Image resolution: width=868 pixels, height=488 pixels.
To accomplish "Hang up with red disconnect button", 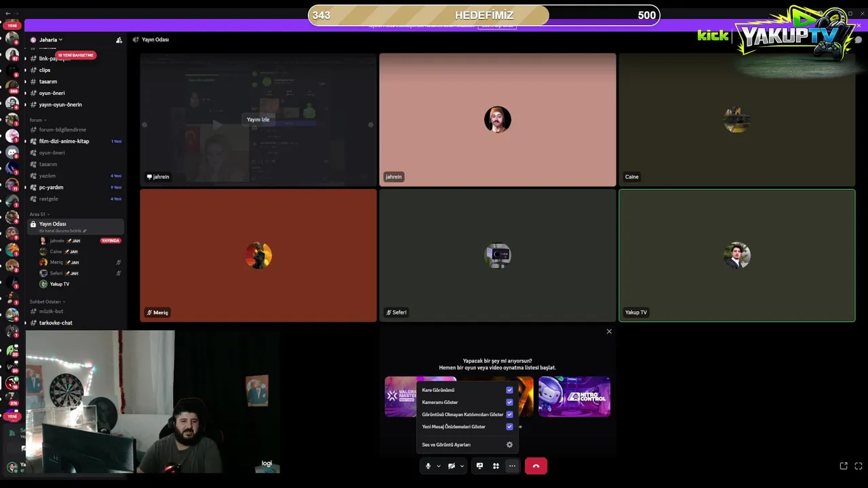I will point(536,466).
